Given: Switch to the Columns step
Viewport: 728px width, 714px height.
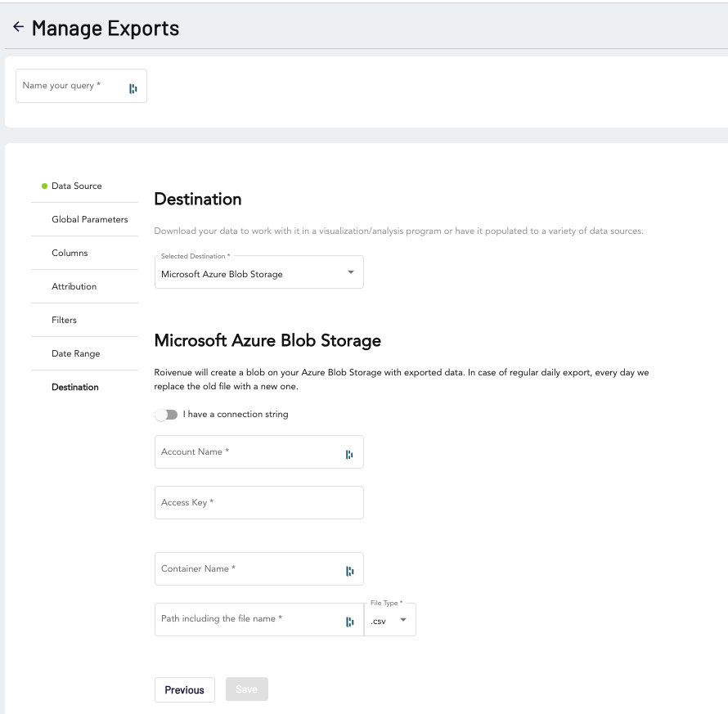Looking at the screenshot, I should click(x=70, y=253).
